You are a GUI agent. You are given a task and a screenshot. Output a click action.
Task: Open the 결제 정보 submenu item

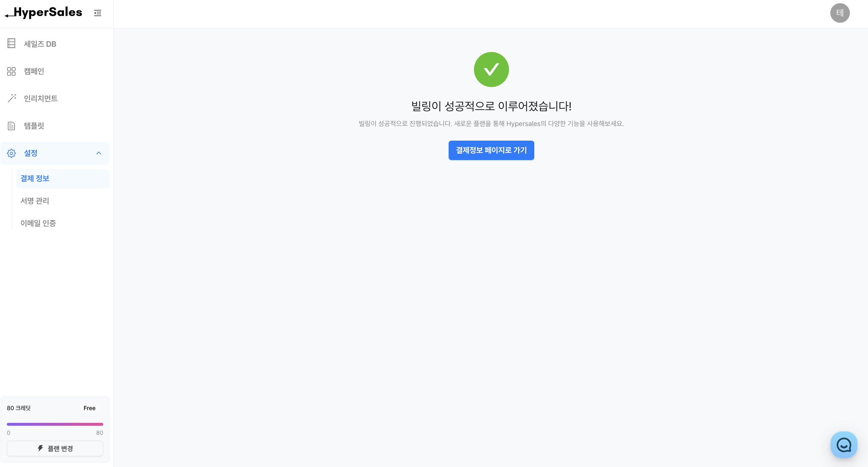click(x=63, y=178)
